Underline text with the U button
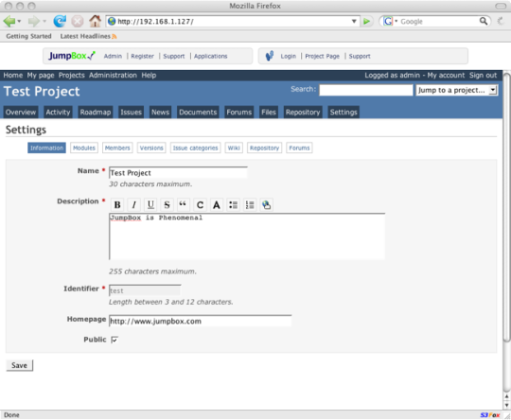Viewport: 511px width, 420px height. click(150, 205)
